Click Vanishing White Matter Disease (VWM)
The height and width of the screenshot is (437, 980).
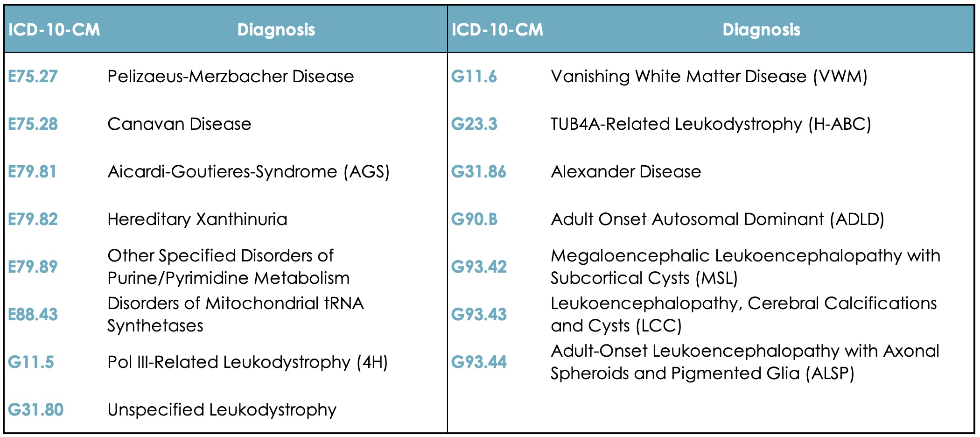(709, 76)
